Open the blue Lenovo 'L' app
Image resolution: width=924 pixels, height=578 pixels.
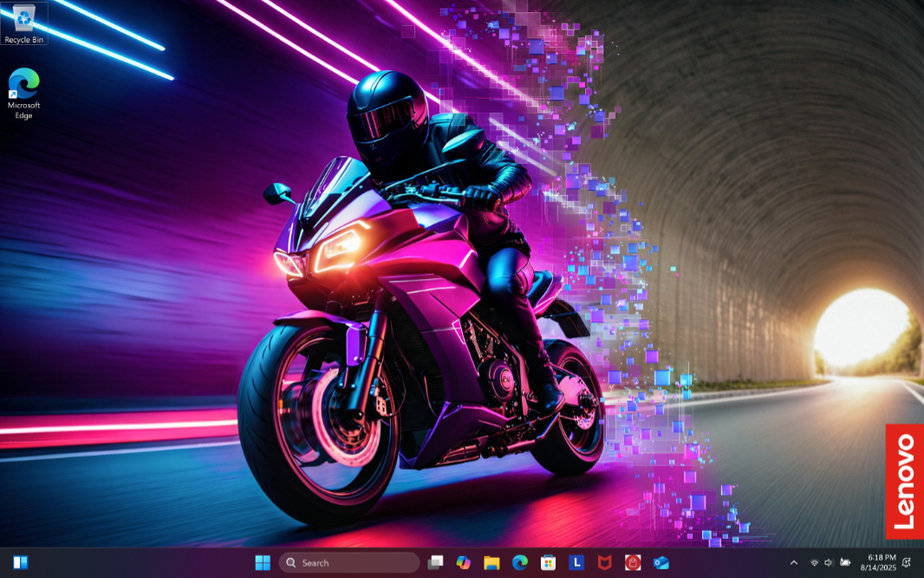pos(576,562)
